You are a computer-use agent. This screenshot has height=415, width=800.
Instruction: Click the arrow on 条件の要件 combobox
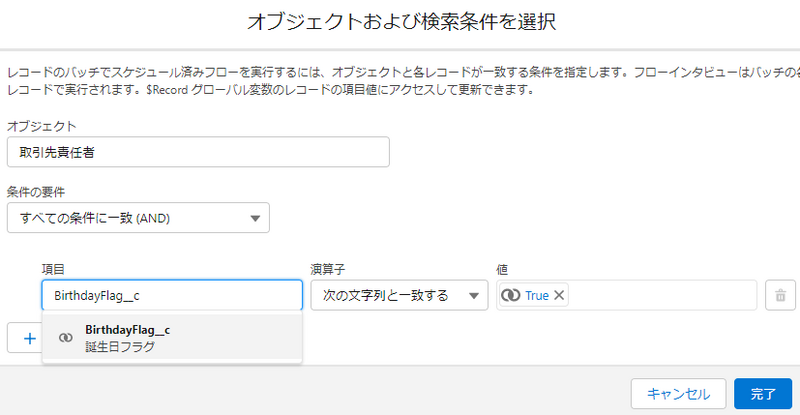tap(254, 217)
